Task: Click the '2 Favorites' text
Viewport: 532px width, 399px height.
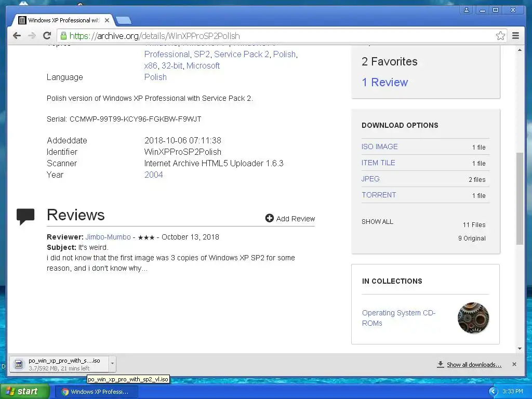Action: (390, 61)
